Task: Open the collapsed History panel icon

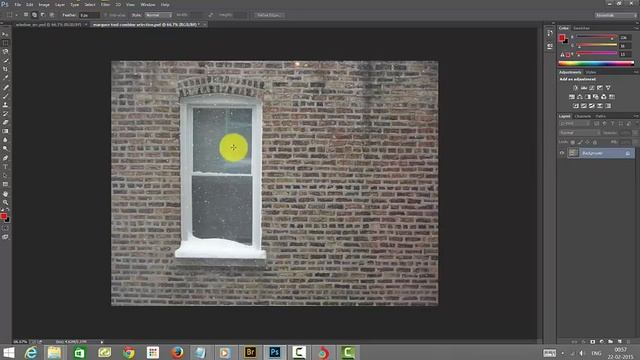Action: pos(550,33)
